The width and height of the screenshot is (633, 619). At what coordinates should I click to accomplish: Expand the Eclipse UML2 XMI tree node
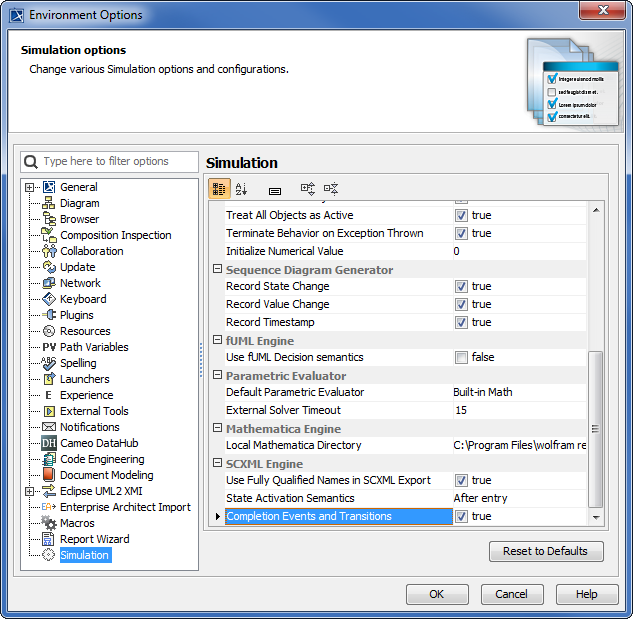pos(29,491)
